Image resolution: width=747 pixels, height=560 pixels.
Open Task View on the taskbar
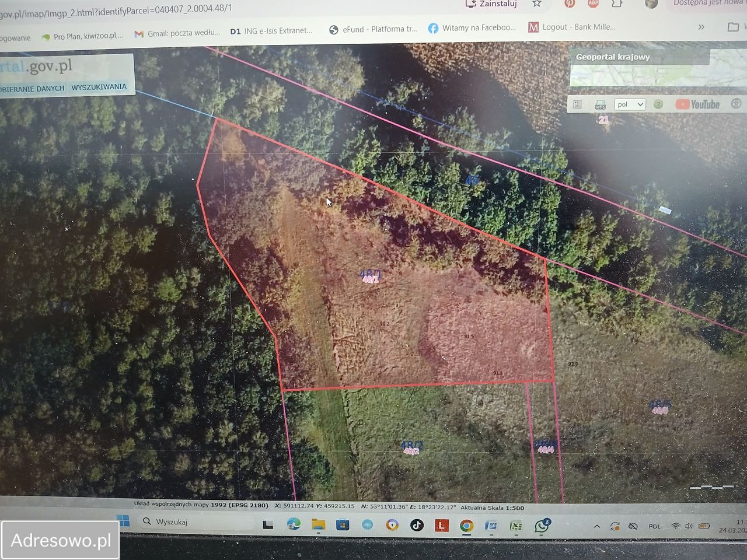[x=268, y=524]
